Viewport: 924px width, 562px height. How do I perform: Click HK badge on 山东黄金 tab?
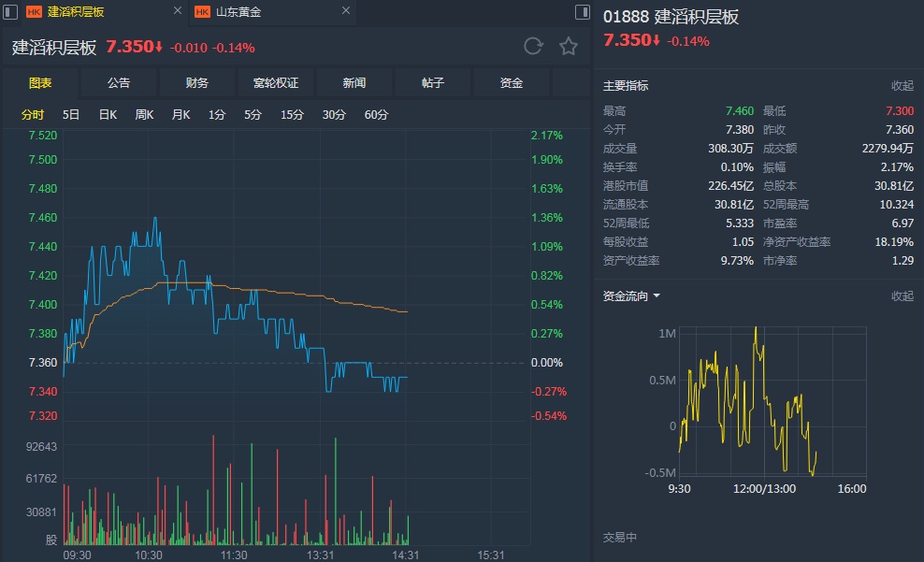(202, 12)
